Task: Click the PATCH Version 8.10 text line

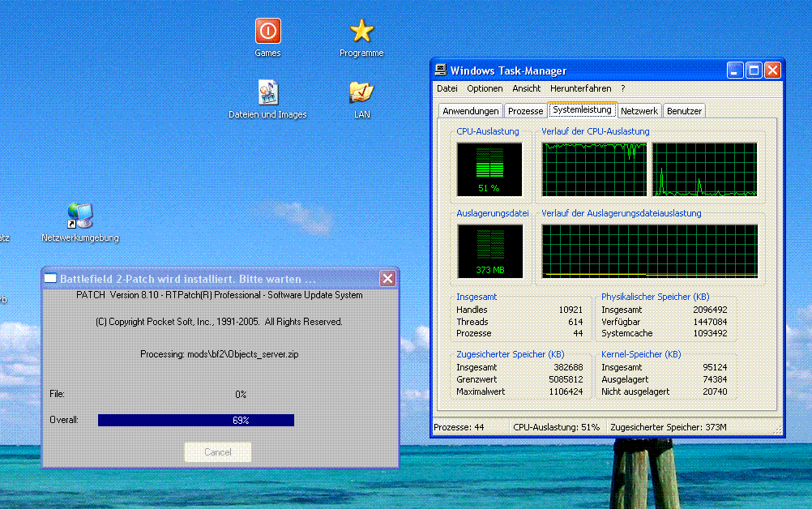Action: tap(219, 295)
